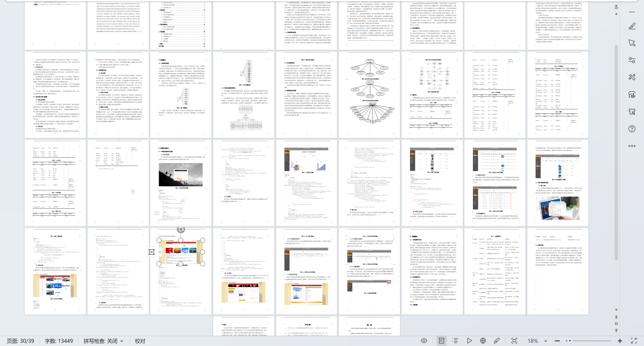
Task: Click the vertical scrollbar thumb
Action: click(616, 152)
